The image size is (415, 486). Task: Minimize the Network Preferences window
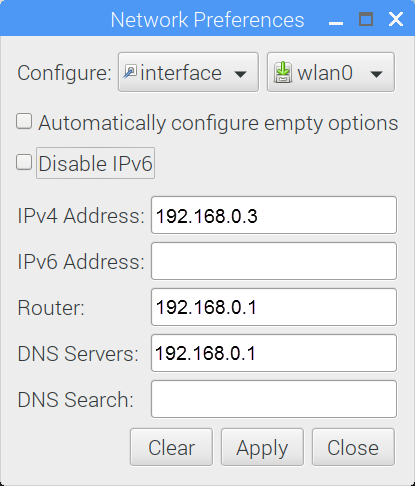point(336,22)
